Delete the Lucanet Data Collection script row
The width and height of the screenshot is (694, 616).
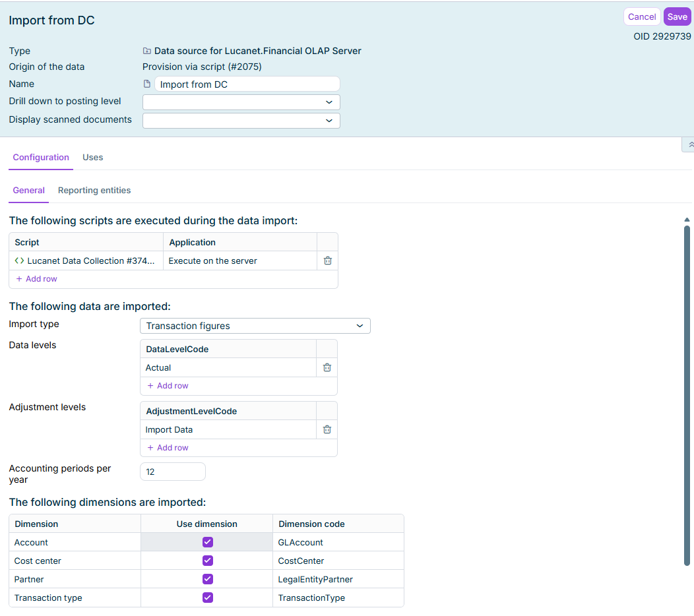pyautogui.click(x=327, y=261)
